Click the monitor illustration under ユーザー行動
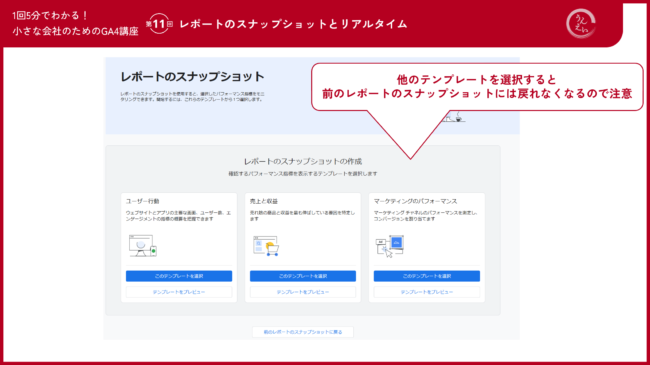The image size is (650, 365). click(143, 246)
